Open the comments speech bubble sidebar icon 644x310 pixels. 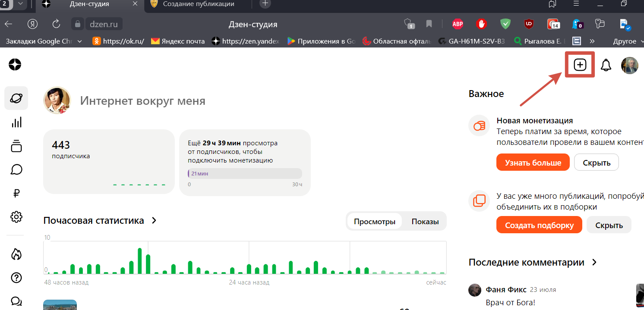[16, 169]
